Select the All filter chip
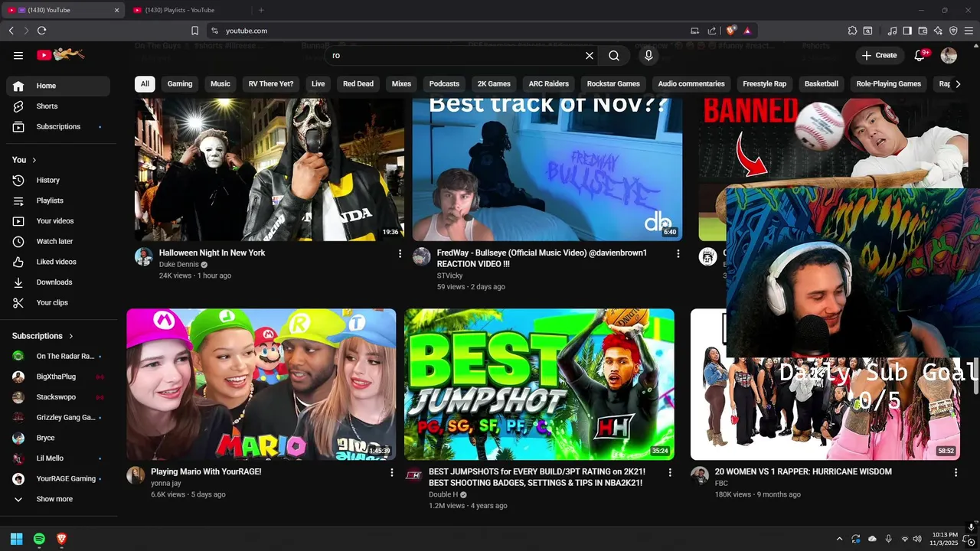The image size is (980, 551). [145, 83]
